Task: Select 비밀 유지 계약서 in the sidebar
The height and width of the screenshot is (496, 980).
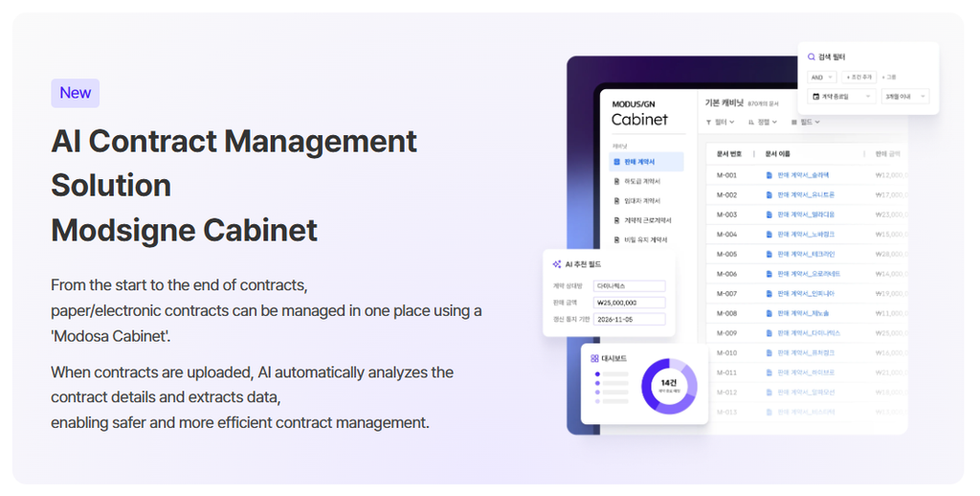Action: pos(646,239)
